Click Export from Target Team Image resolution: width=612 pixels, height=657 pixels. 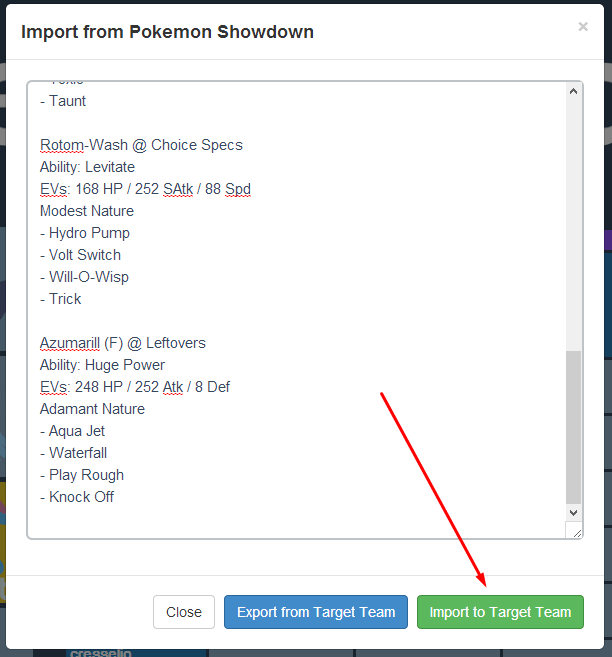click(316, 612)
